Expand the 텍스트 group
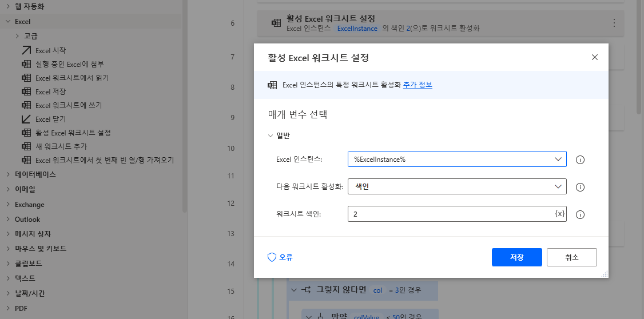This screenshot has height=319, width=644. click(8, 278)
